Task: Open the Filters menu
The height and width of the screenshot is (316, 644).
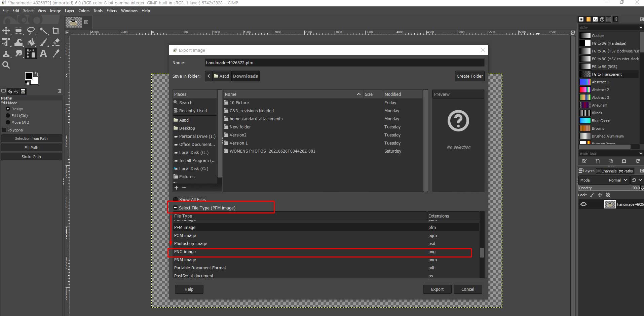Action: (x=112, y=10)
